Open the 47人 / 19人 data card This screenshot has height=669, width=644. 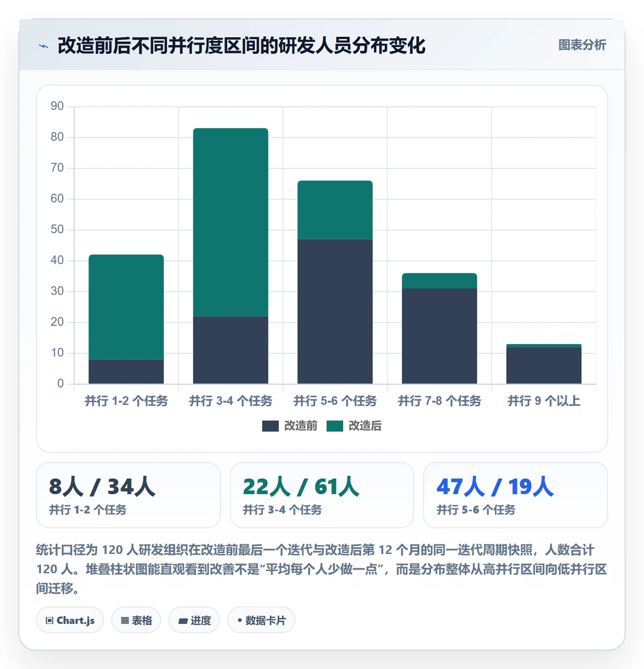pyautogui.click(x=516, y=495)
